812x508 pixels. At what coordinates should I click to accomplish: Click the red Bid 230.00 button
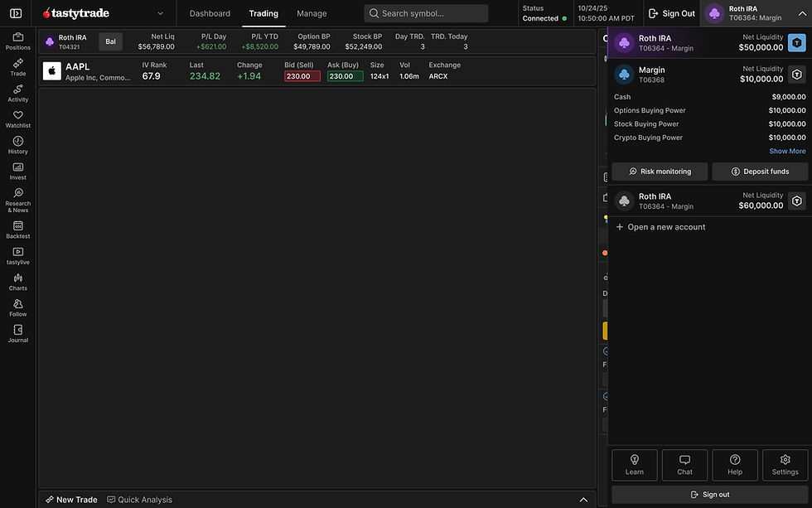point(302,76)
